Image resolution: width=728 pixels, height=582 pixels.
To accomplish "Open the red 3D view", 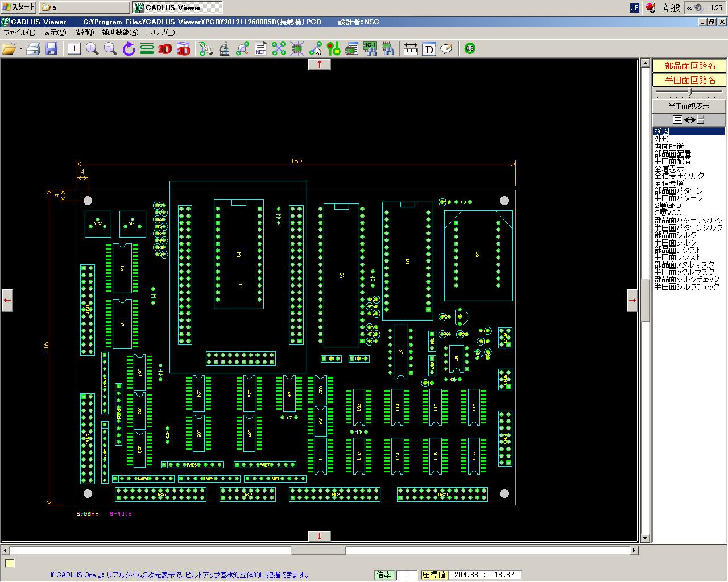I will coord(165,49).
